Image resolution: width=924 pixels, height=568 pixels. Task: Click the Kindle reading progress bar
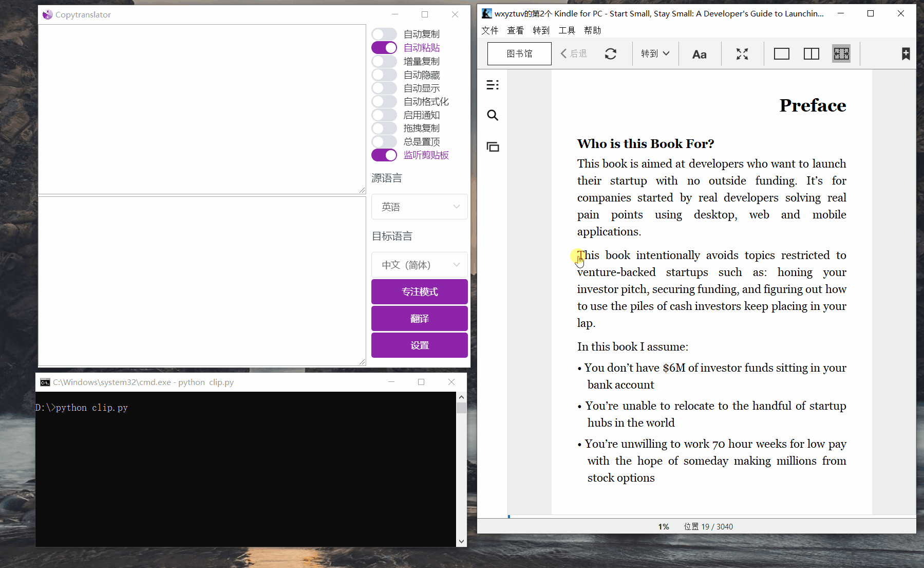pos(712,517)
